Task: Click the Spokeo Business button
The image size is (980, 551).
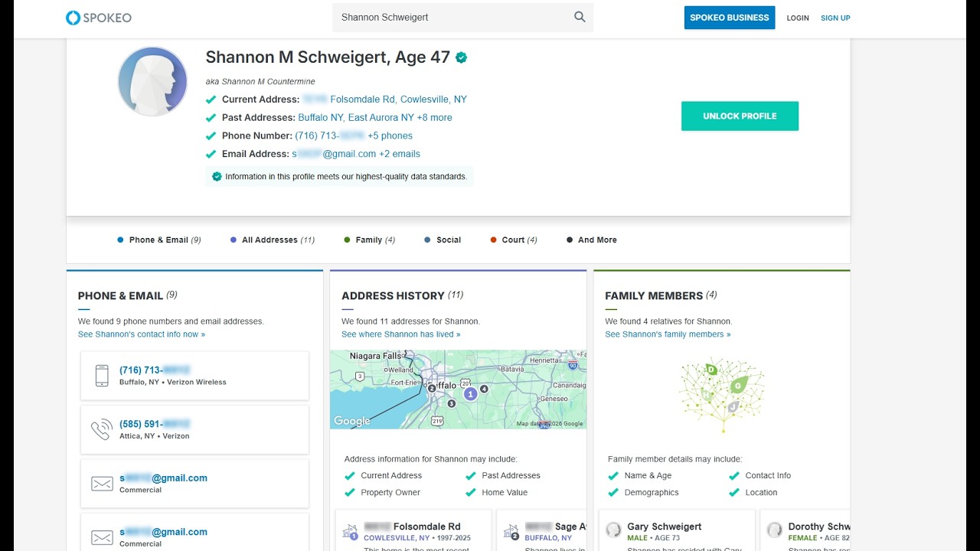Action: (x=730, y=18)
